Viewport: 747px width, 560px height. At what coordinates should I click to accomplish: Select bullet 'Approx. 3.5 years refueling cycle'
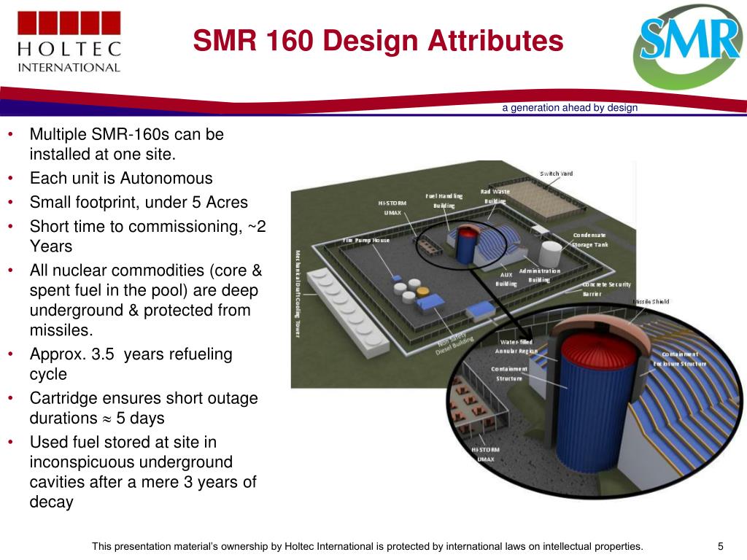coord(131,364)
